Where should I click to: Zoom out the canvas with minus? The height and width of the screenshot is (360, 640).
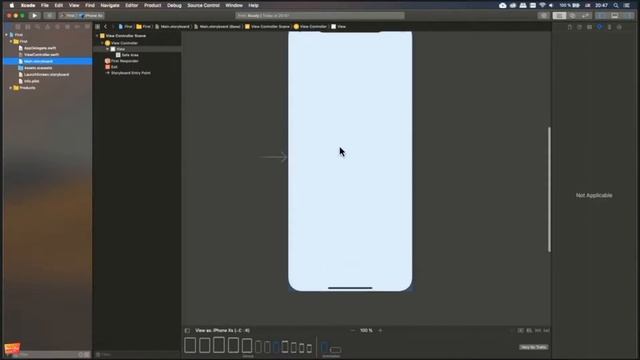(x=353, y=331)
